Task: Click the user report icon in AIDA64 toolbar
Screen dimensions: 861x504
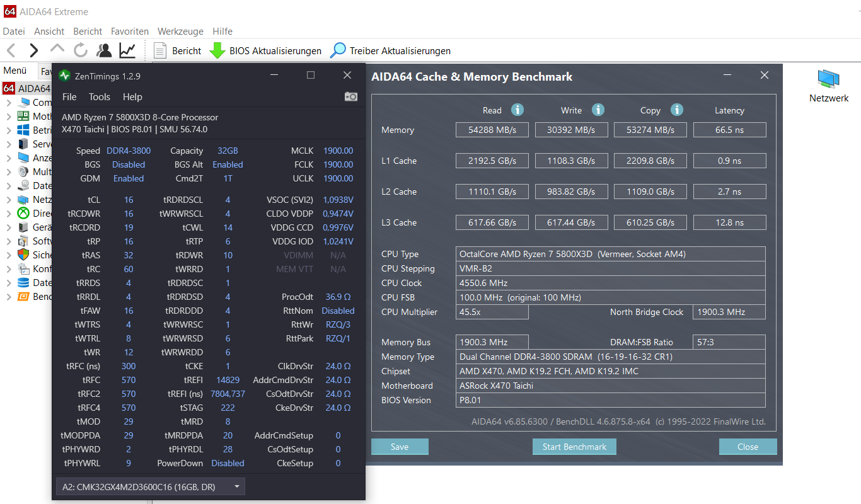Action: 104,50
